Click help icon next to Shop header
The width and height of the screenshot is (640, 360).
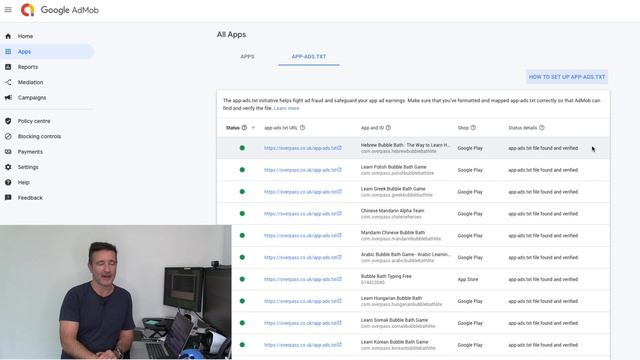(473, 128)
